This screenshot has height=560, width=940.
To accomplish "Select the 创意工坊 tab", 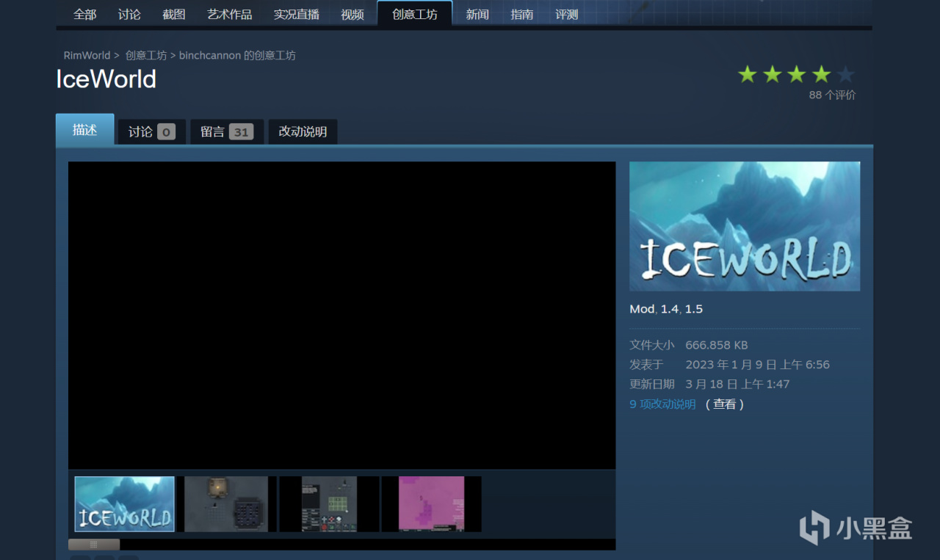I will click(x=415, y=14).
